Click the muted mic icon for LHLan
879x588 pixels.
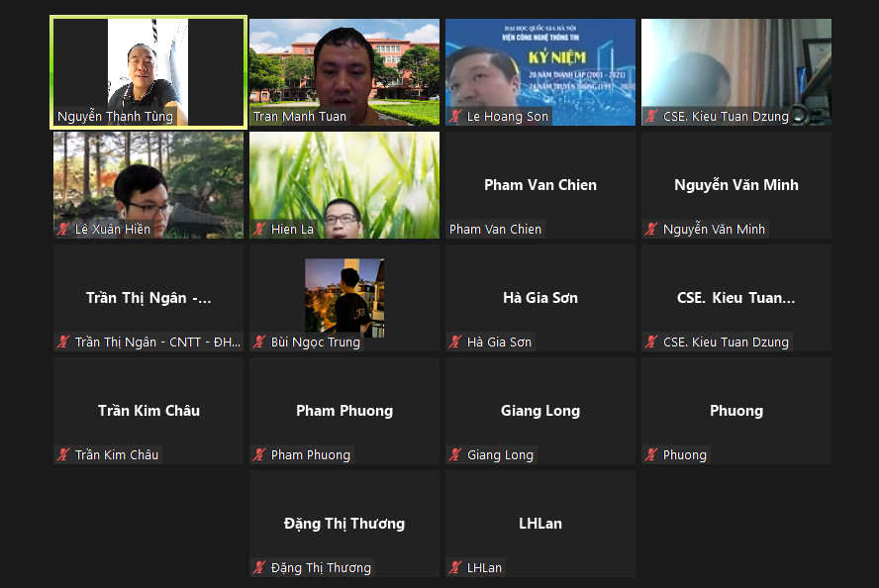coord(455,568)
